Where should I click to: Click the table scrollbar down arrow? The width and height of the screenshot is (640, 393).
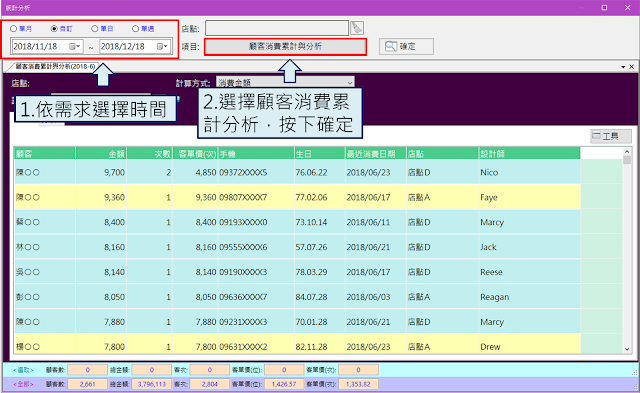pyautogui.click(x=627, y=349)
